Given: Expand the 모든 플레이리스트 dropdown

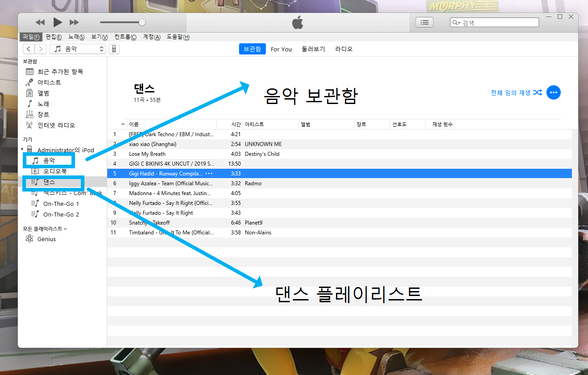Looking at the screenshot, I should pos(45,229).
